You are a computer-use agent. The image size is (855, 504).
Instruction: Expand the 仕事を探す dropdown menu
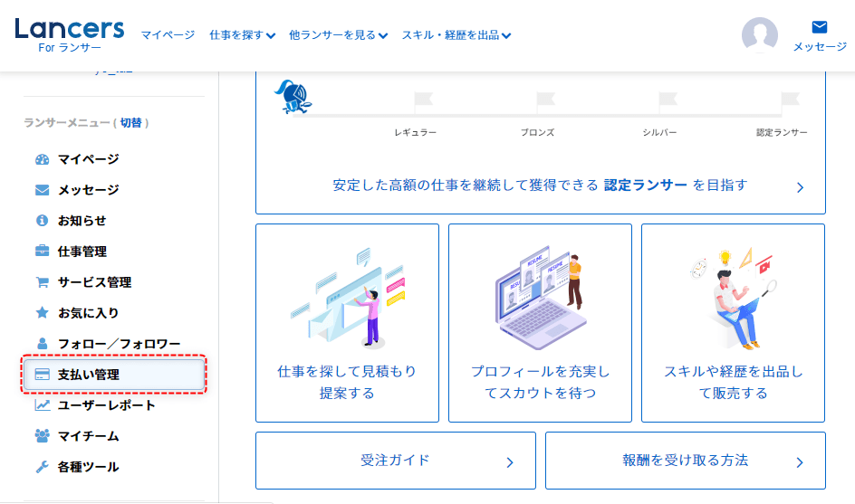pyautogui.click(x=242, y=35)
